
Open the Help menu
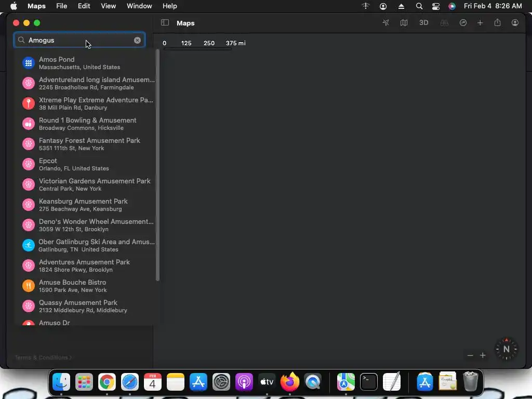coord(170,6)
